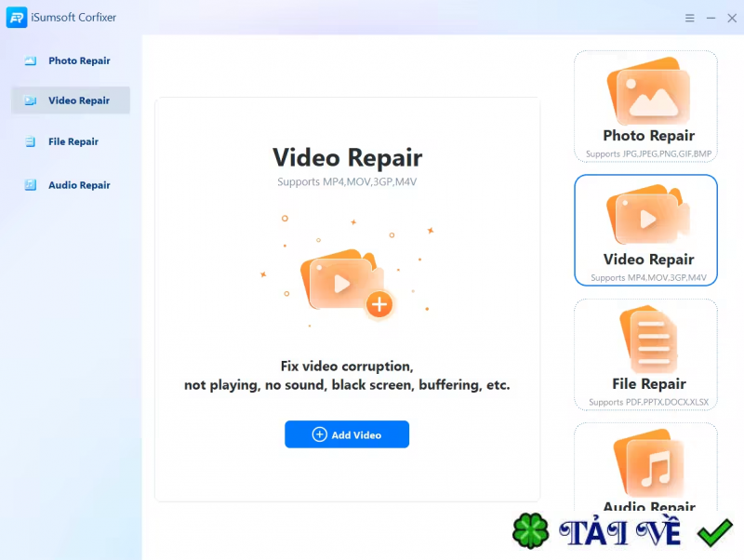Click the 'Video Repair' main heading text

coord(347,157)
